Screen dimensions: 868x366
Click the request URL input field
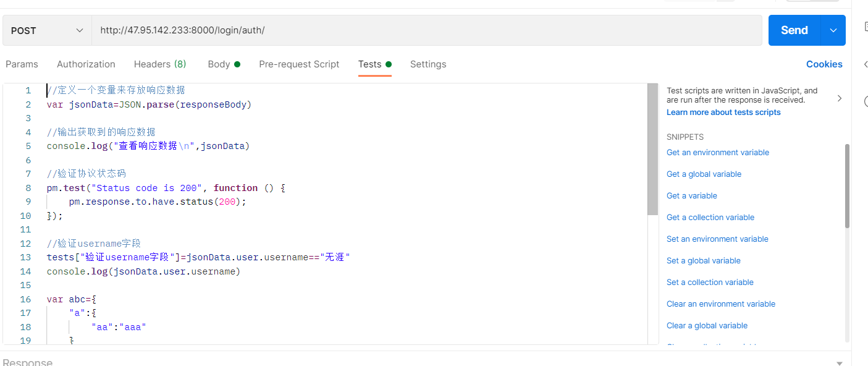tap(426, 30)
